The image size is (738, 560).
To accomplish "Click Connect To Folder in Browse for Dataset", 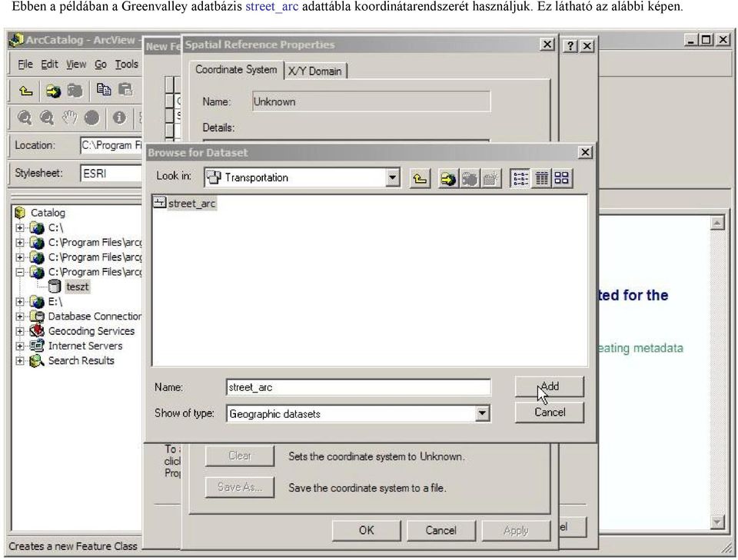I will coord(448,178).
